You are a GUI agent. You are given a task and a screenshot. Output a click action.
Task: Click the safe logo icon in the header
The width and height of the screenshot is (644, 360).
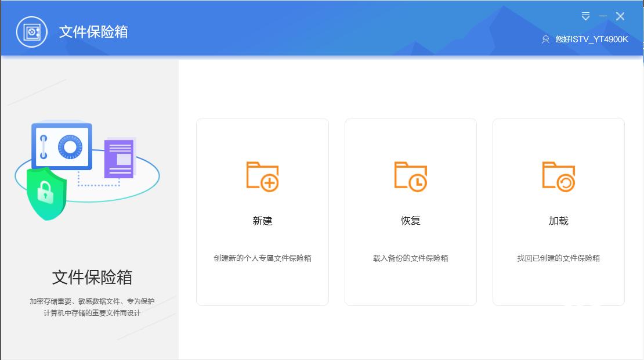click(31, 32)
